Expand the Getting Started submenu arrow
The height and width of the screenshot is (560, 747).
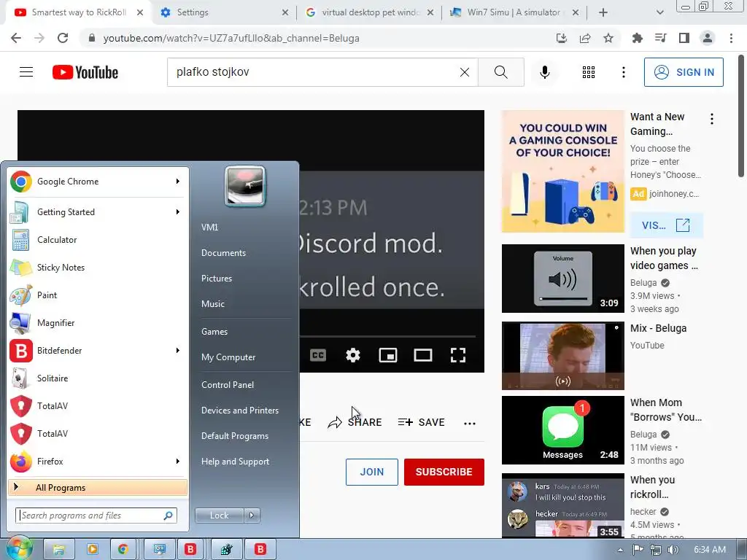[177, 212]
